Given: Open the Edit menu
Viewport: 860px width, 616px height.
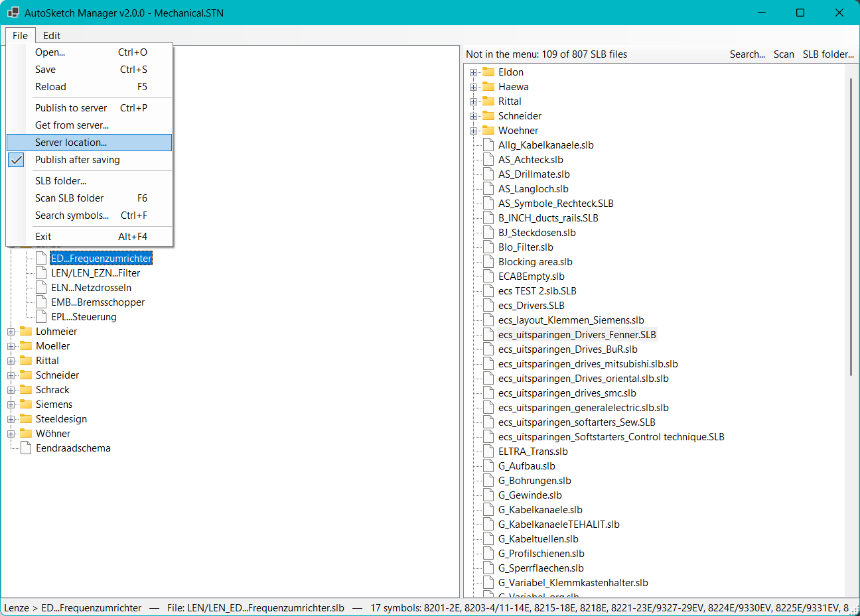Looking at the screenshot, I should point(52,36).
